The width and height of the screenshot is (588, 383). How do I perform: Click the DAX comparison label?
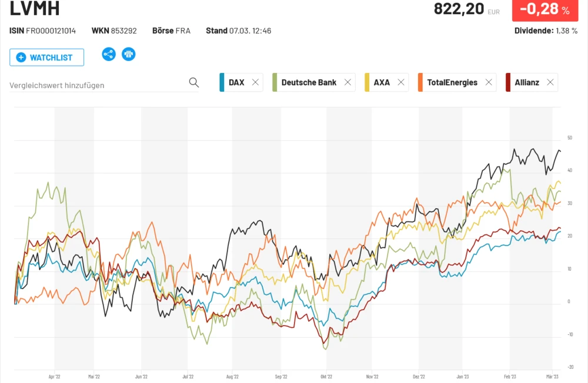pyautogui.click(x=236, y=83)
